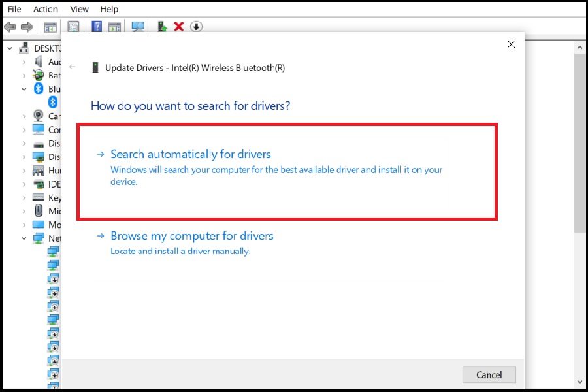Image resolution: width=588 pixels, height=392 pixels.
Task: Select the Computer category icon
Action: (39, 129)
